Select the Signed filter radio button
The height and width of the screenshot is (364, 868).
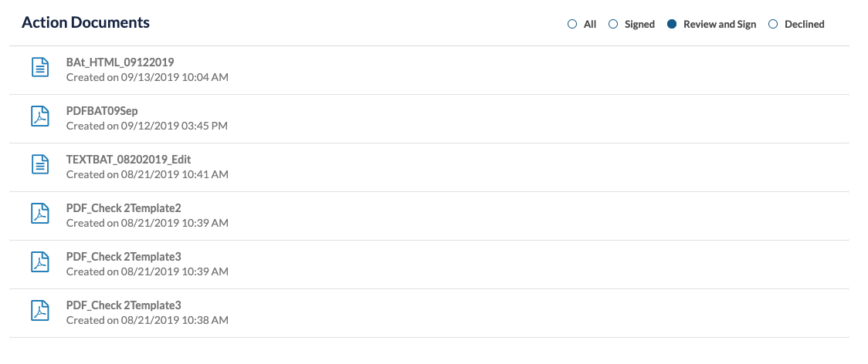613,24
